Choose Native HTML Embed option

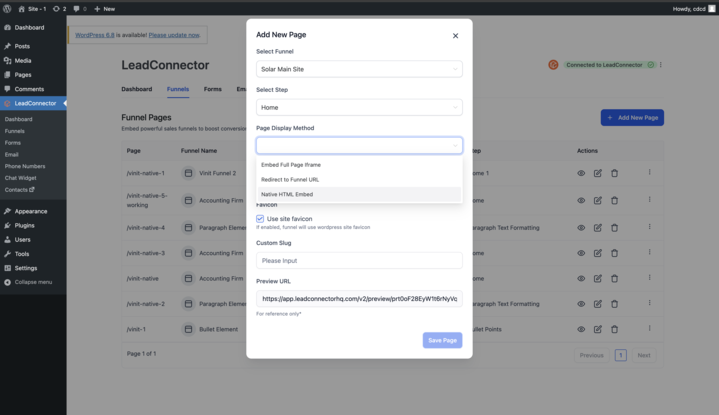[287, 194]
